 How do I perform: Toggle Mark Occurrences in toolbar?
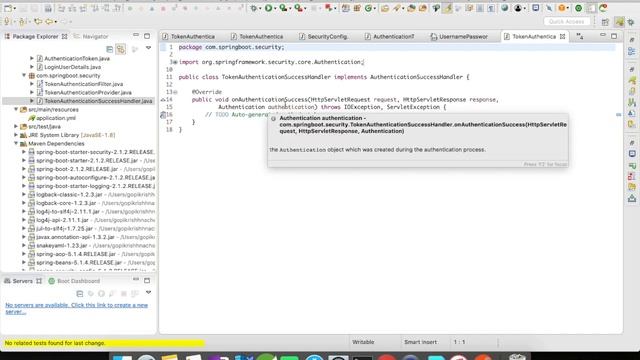point(447,8)
